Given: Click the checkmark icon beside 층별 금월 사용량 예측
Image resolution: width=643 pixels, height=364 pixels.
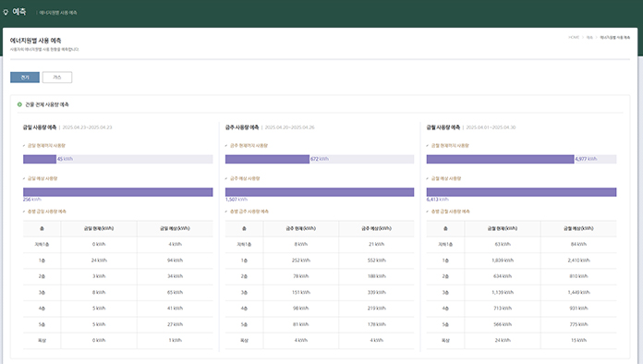Looking at the screenshot, I should point(428,212).
